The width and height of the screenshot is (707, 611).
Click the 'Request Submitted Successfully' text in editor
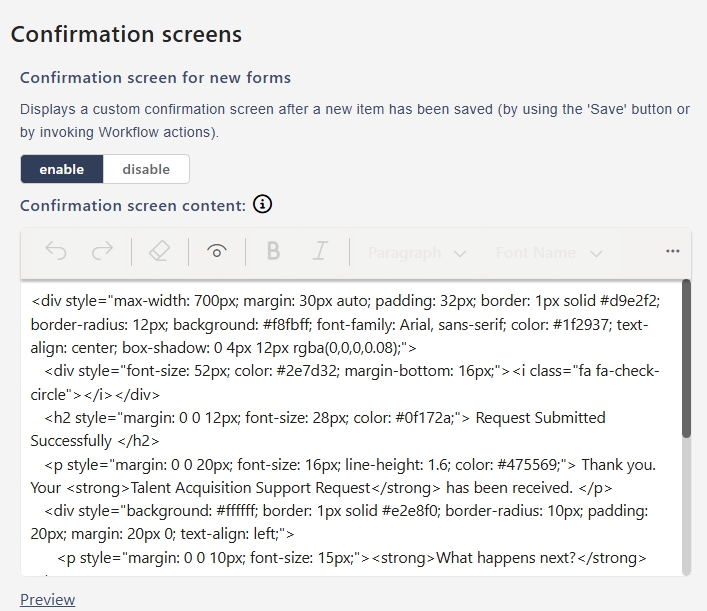coord(540,417)
